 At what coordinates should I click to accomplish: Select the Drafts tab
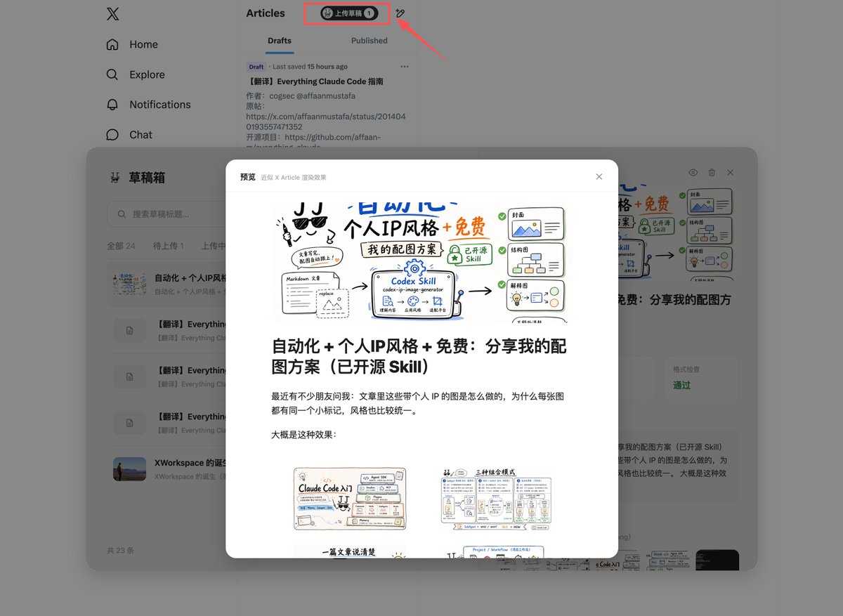click(x=280, y=41)
